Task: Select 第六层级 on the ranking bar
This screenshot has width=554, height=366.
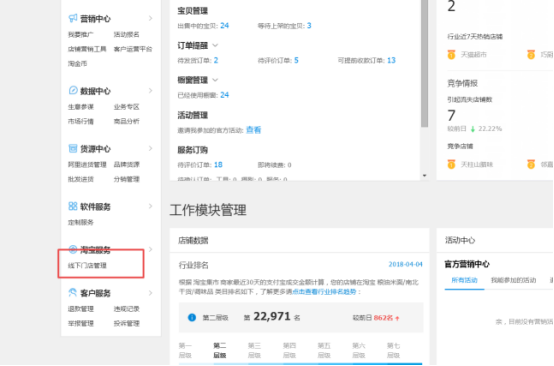Action: [x=358, y=350]
